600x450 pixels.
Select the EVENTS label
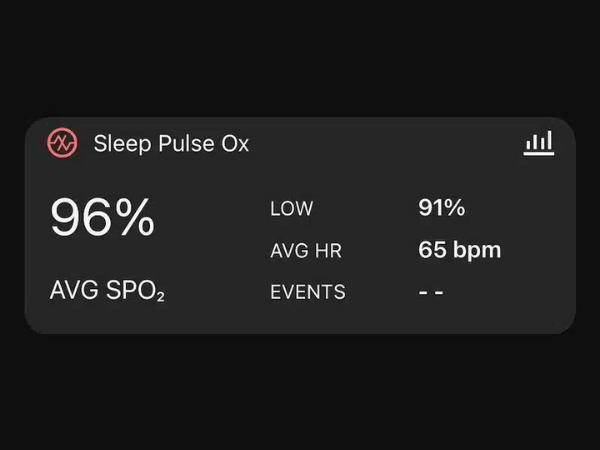coord(307,293)
